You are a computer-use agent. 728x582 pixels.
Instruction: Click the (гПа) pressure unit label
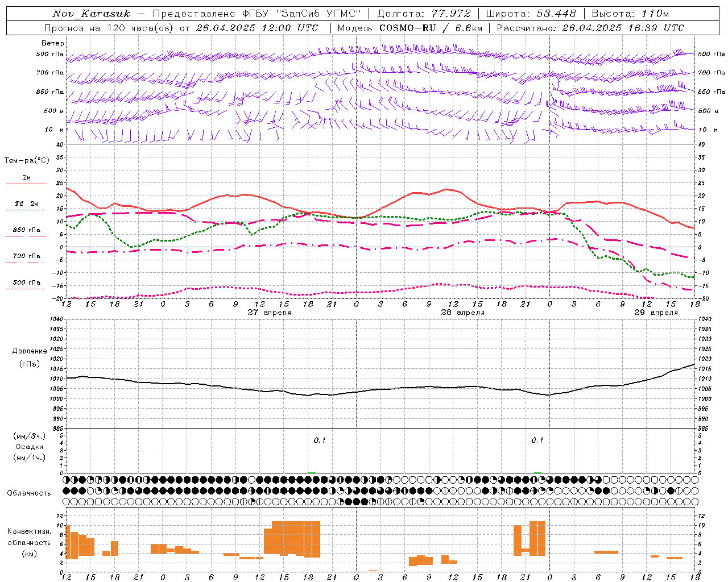click(x=30, y=364)
